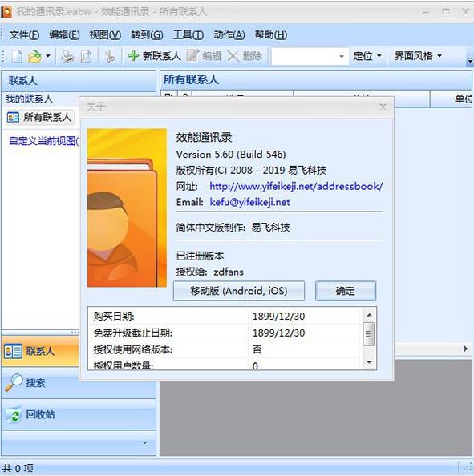Switch to 联系人 navigation pane

(40, 351)
